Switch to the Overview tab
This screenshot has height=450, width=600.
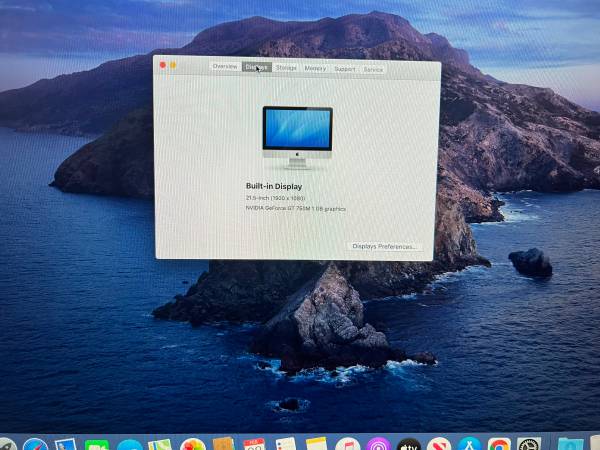point(225,67)
